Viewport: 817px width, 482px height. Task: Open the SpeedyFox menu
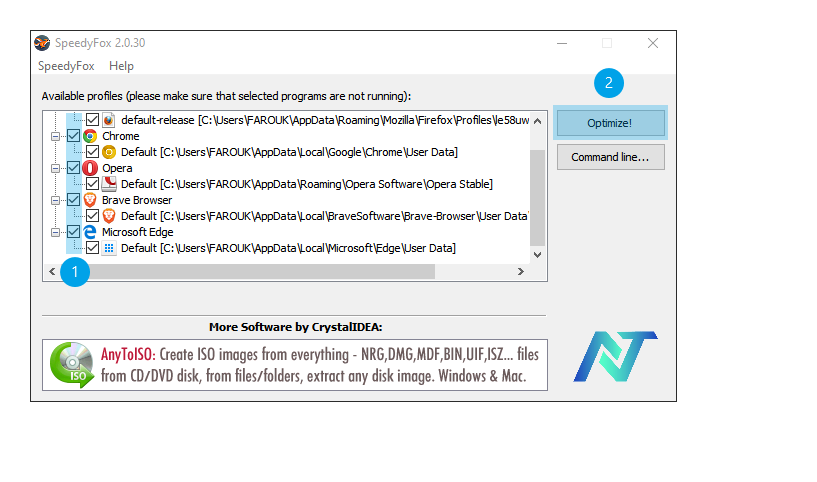[66, 66]
